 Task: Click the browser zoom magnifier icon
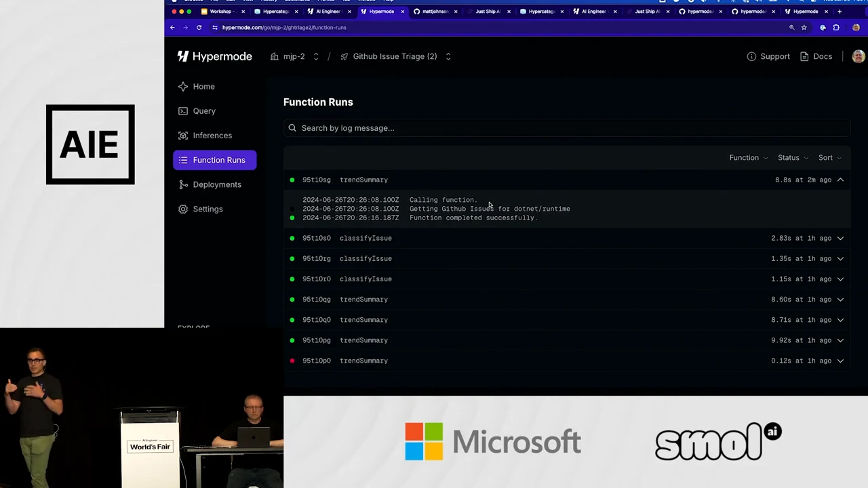pyautogui.click(x=791, y=28)
